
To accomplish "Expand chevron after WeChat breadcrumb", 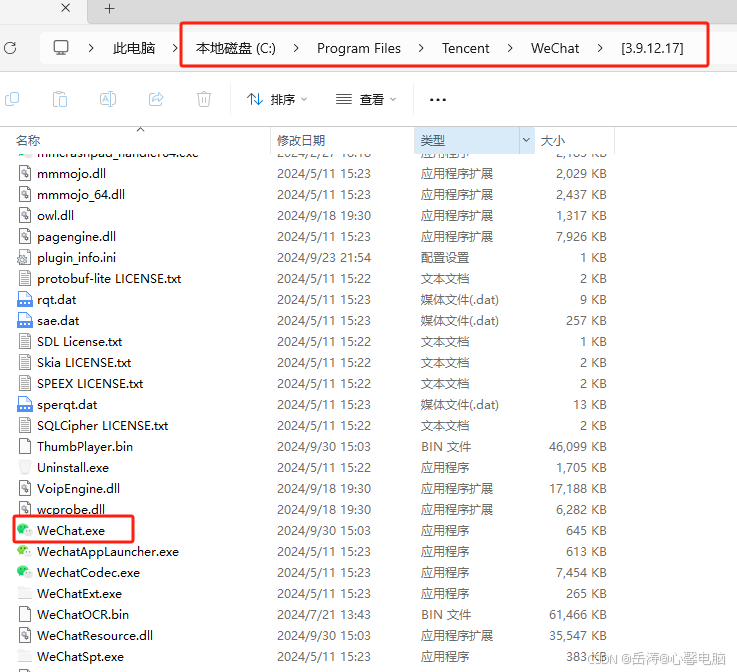I will [x=600, y=48].
